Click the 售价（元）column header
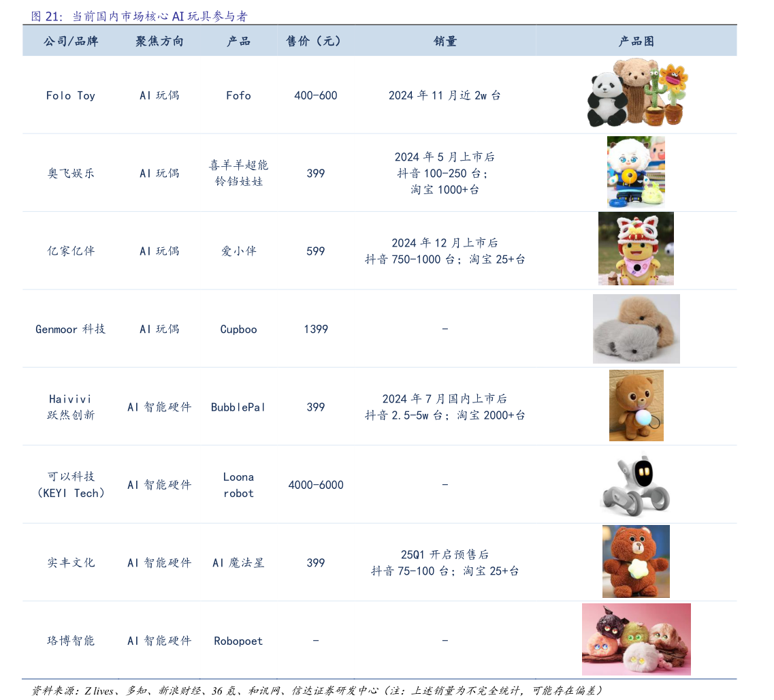Image resolution: width=774 pixels, height=700 pixels. [313, 41]
